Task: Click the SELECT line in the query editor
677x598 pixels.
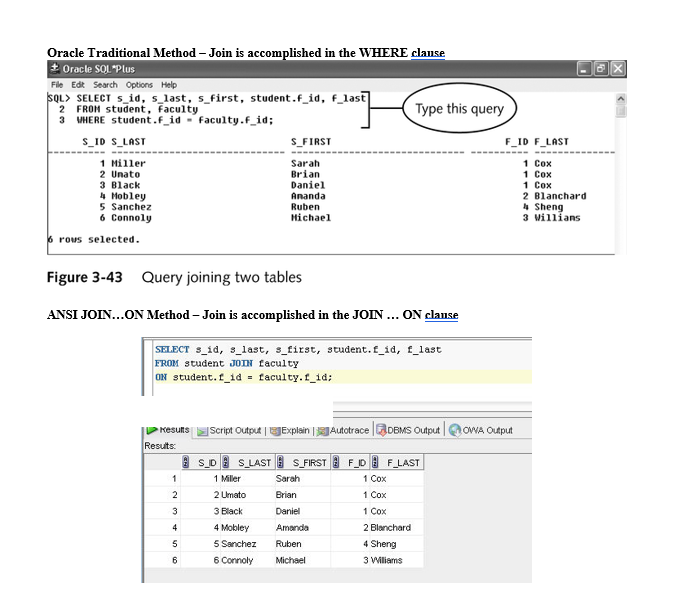Action: click(298, 349)
